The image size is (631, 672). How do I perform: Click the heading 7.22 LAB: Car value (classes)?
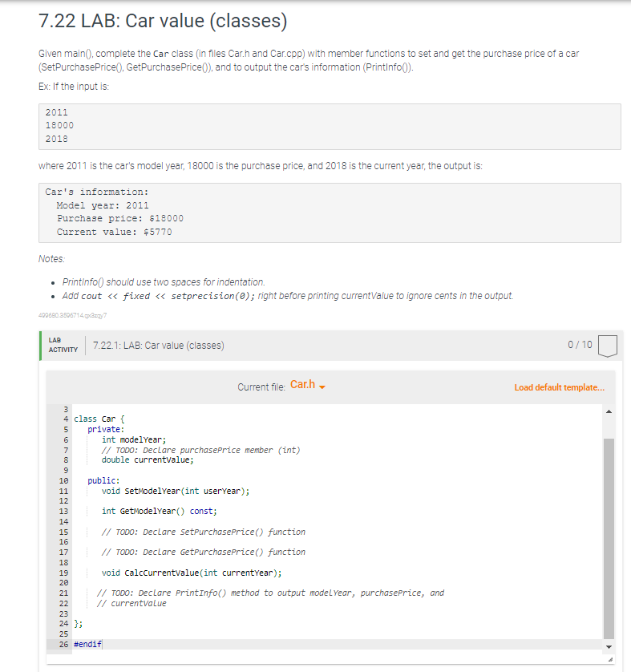pos(161,22)
